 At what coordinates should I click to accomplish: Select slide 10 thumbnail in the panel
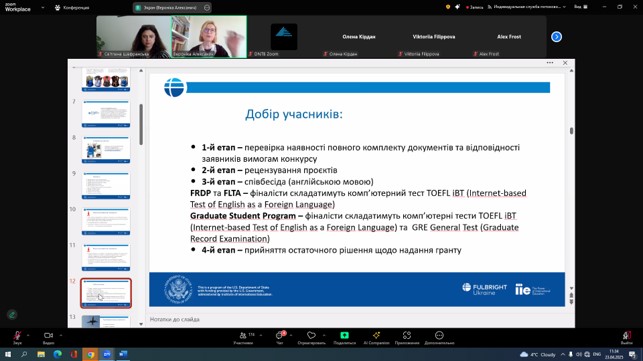[x=106, y=221]
